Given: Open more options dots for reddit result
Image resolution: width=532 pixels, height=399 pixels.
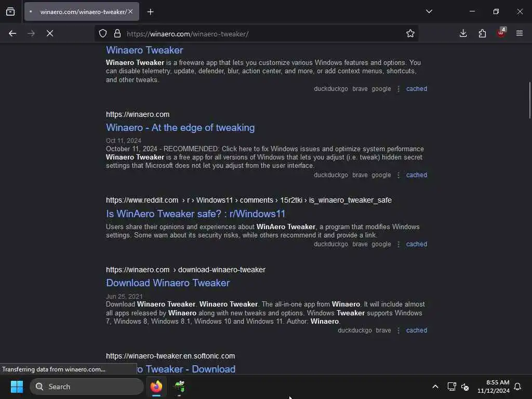Looking at the screenshot, I should click(x=398, y=244).
